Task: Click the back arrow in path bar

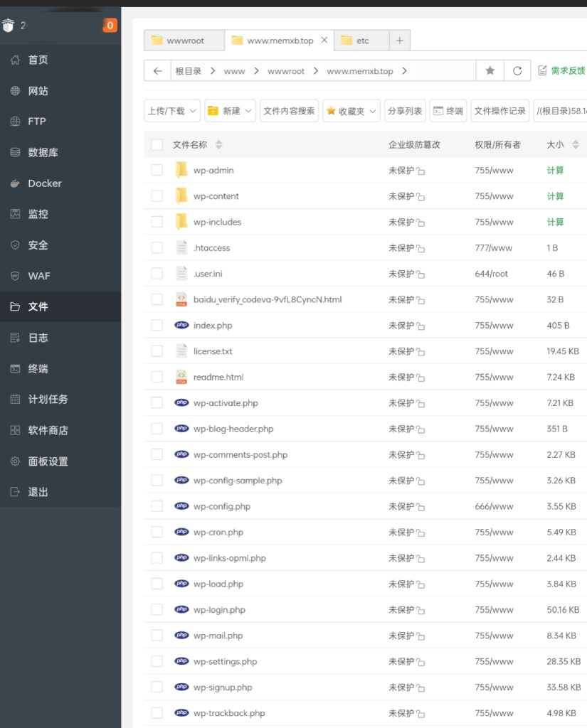Action: (157, 71)
